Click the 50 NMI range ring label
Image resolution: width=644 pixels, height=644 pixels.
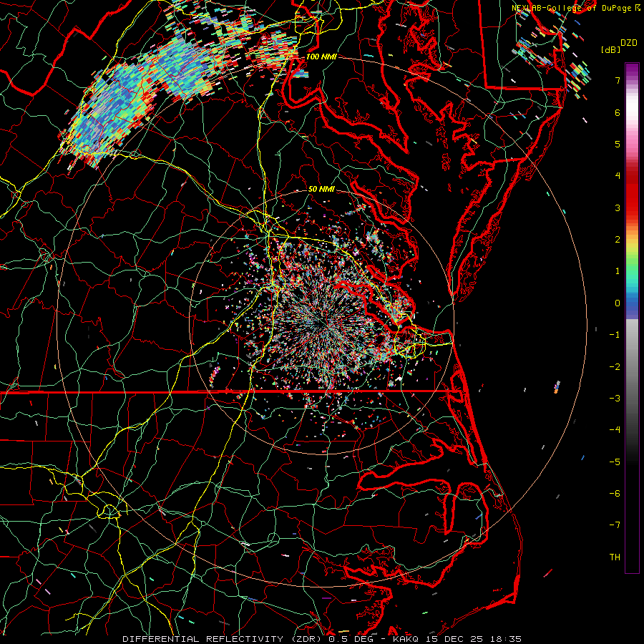click(x=321, y=190)
